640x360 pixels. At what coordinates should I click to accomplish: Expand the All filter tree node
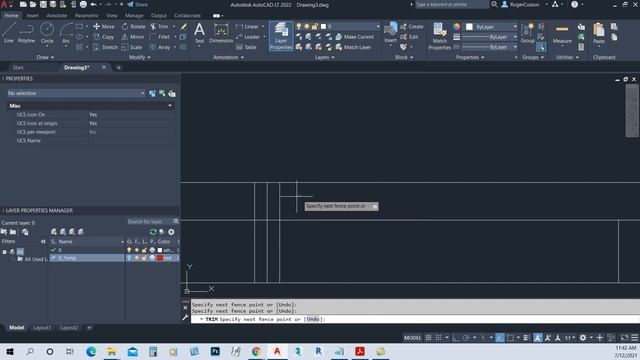click(4, 252)
